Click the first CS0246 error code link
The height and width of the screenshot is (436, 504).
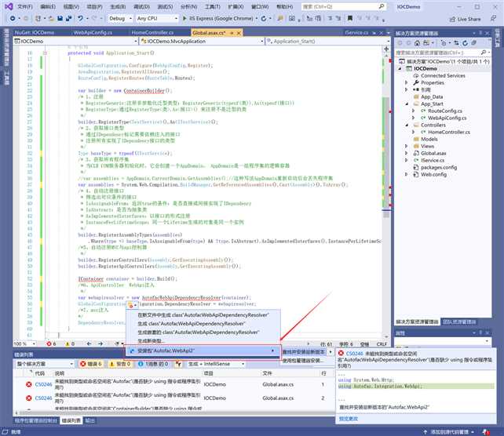coord(43,384)
